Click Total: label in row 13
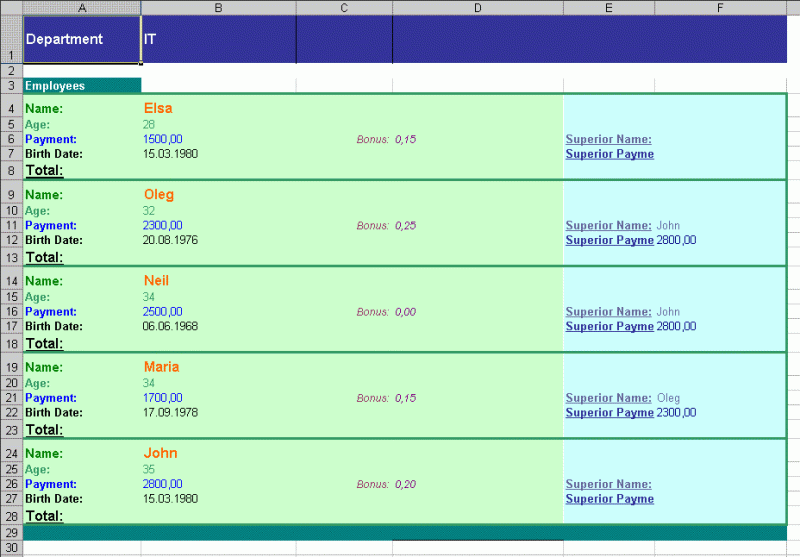The width and height of the screenshot is (800, 557). click(x=44, y=257)
